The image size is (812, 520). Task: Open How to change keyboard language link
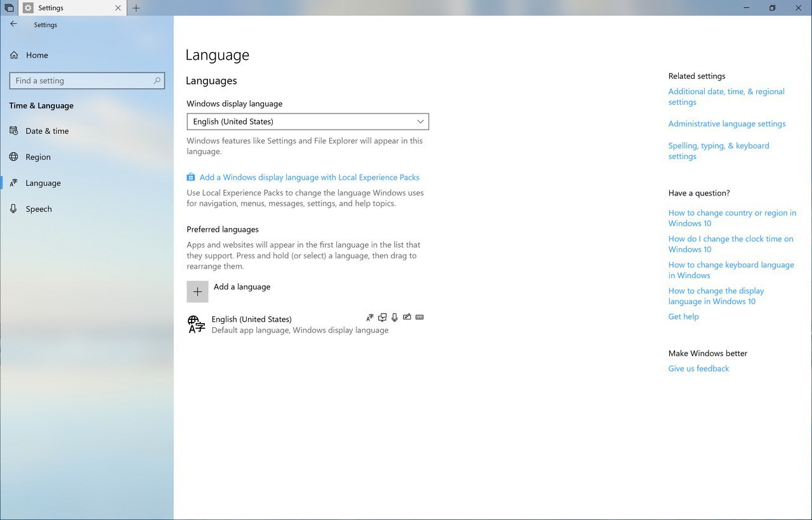tap(731, 270)
